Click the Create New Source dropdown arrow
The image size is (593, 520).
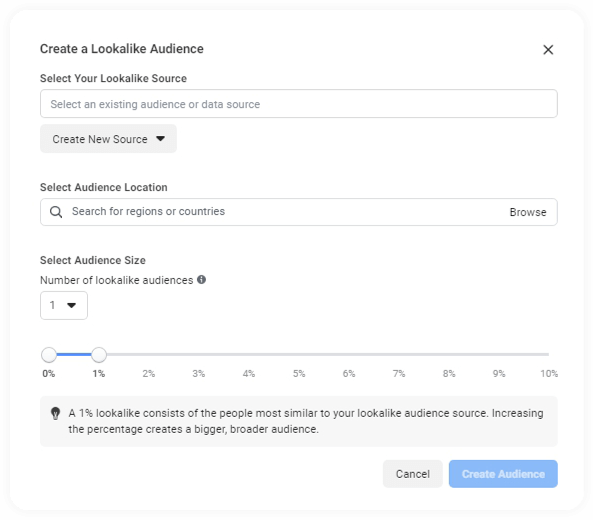[x=160, y=138]
